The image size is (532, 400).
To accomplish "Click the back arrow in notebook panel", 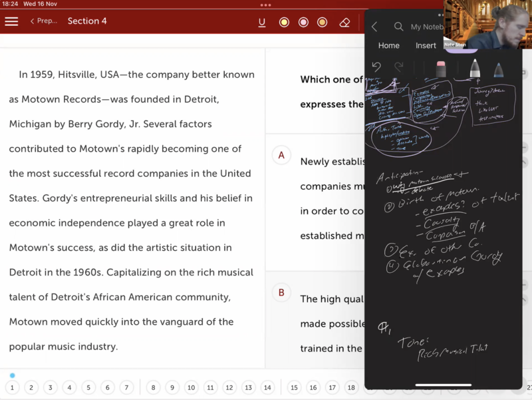I will pos(374,27).
